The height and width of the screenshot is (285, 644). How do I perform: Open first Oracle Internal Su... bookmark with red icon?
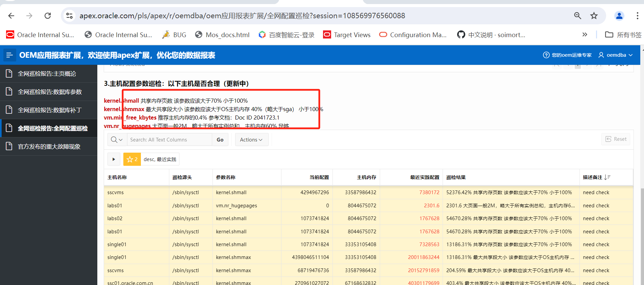[x=40, y=35]
